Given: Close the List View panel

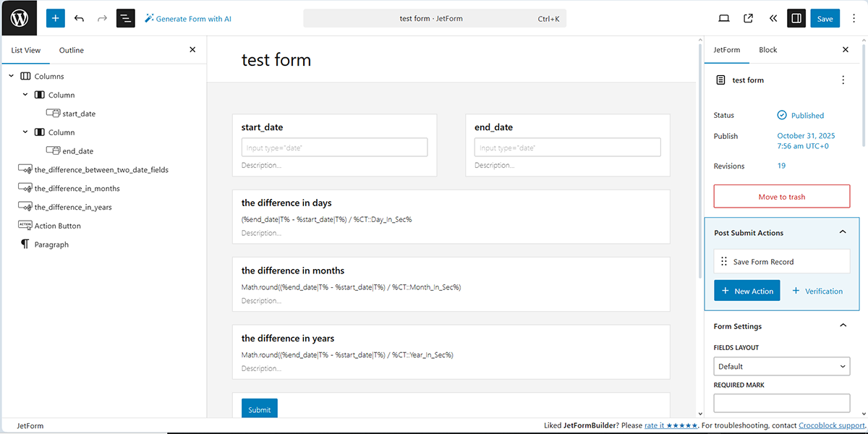Looking at the screenshot, I should pos(192,50).
